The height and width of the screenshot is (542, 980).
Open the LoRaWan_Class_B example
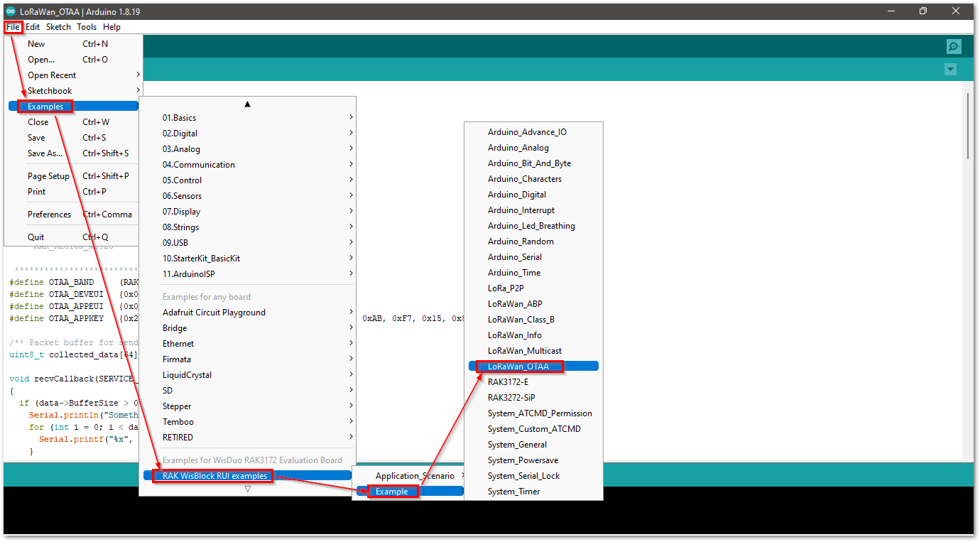533,320
